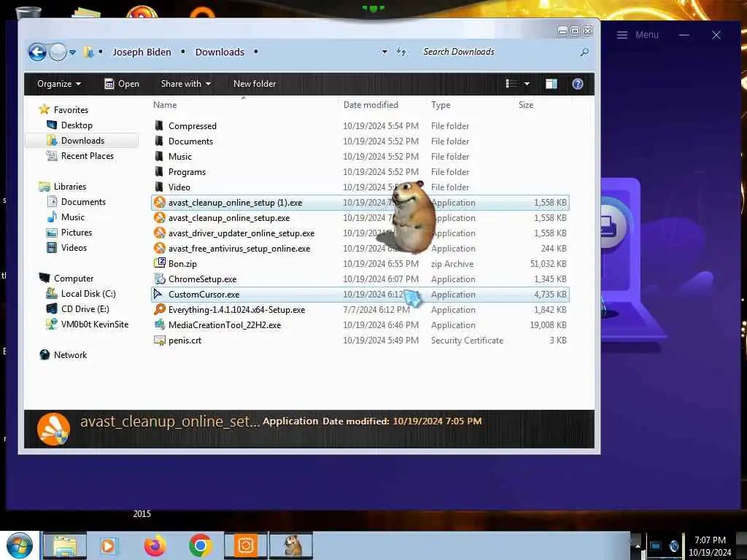Click the Open toolbar button

coord(122,84)
